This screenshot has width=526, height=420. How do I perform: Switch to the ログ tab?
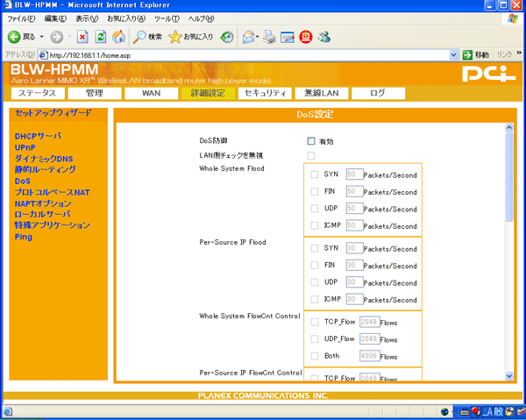(378, 93)
